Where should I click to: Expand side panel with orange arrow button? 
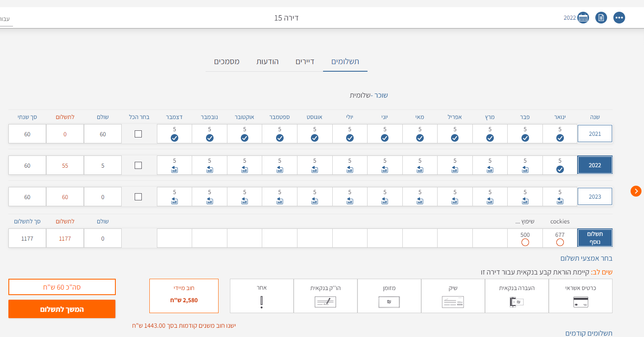coord(636,191)
